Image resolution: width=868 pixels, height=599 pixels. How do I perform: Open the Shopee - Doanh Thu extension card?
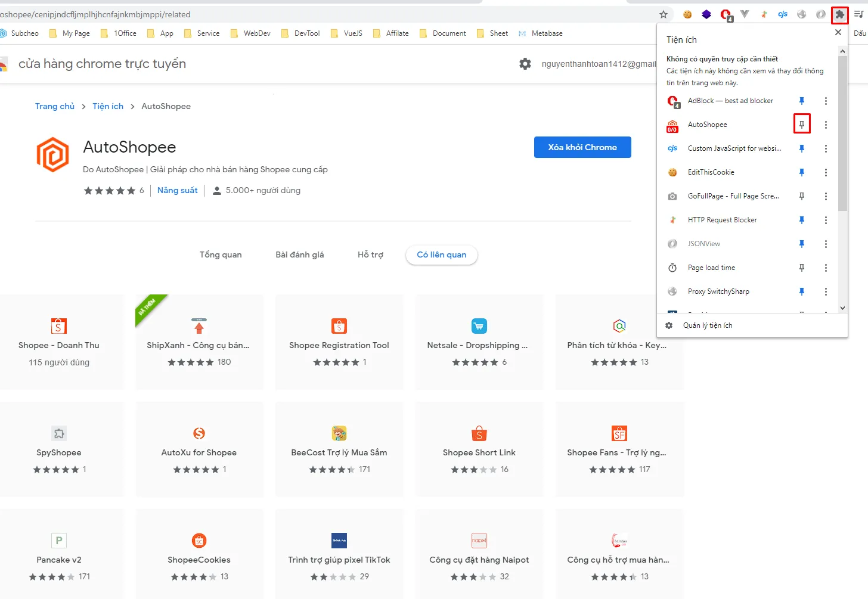pyautogui.click(x=59, y=342)
